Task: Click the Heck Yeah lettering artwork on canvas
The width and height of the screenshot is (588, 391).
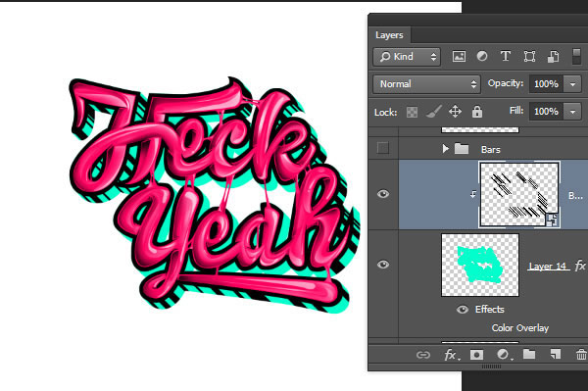Action: pyautogui.click(x=215, y=195)
